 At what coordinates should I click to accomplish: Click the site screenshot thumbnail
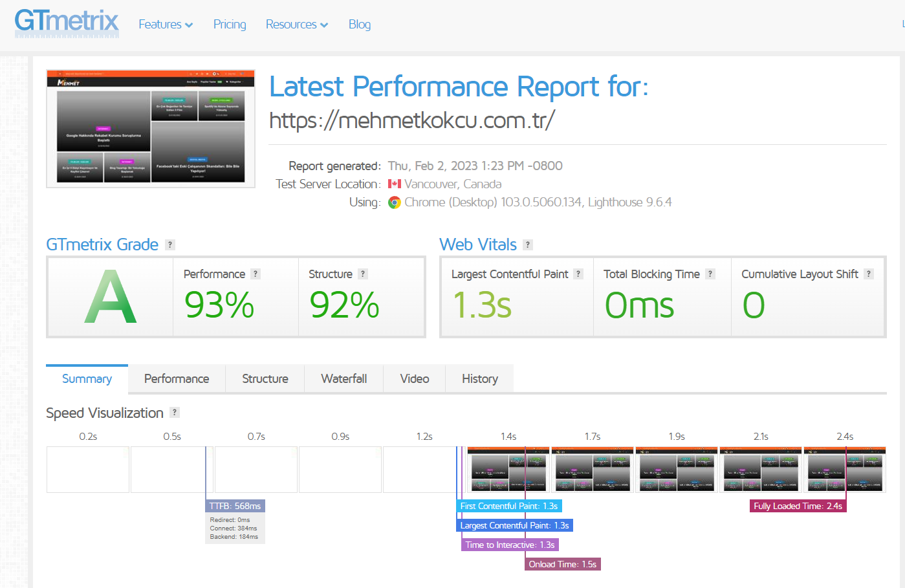pyautogui.click(x=151, y=129)
